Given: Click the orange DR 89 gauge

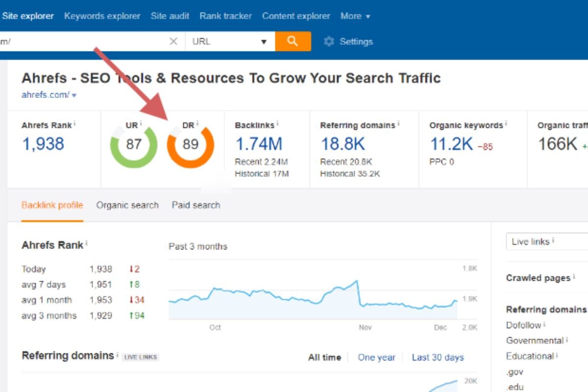Looking at the screenshot, I should pyautogui.click(x=190, y=145).
